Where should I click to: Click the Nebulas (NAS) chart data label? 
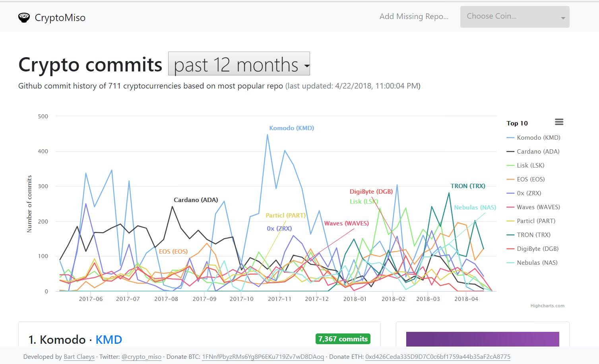[475, 208]
